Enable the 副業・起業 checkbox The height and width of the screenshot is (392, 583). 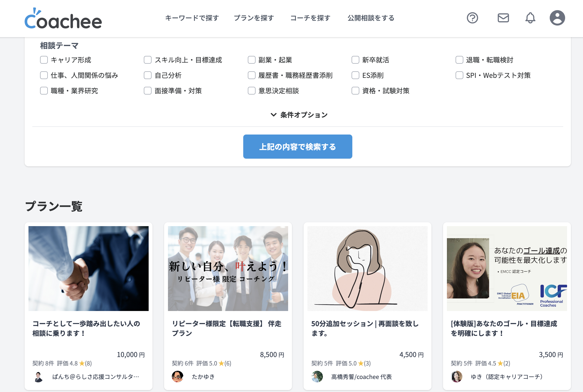251,60
